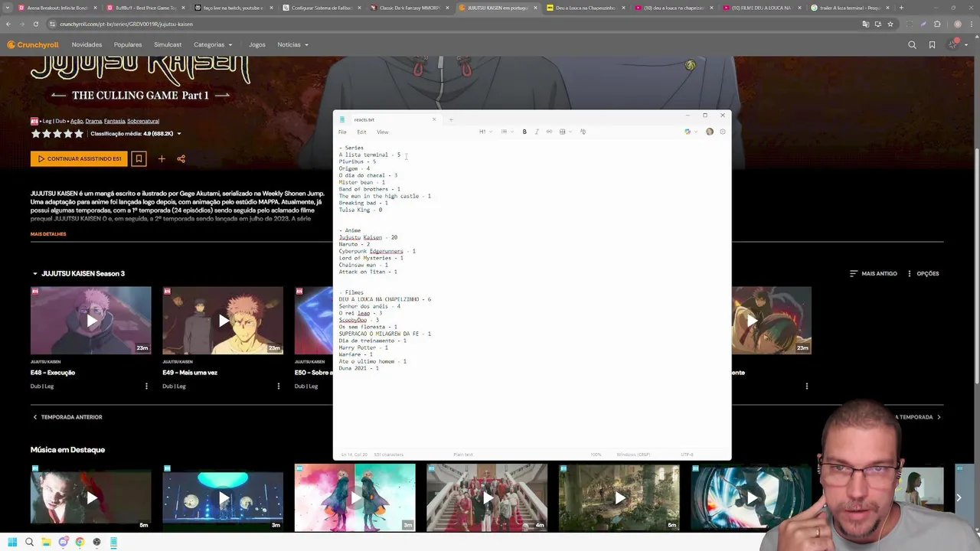980x551 pixels.
Task: Open Chrome from the taskbar
Action: (80, 542)
